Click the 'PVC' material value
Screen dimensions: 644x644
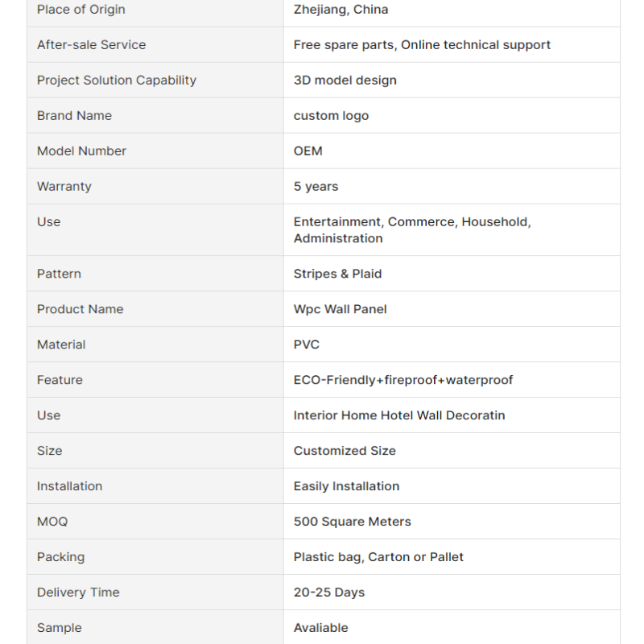[307, 345]
